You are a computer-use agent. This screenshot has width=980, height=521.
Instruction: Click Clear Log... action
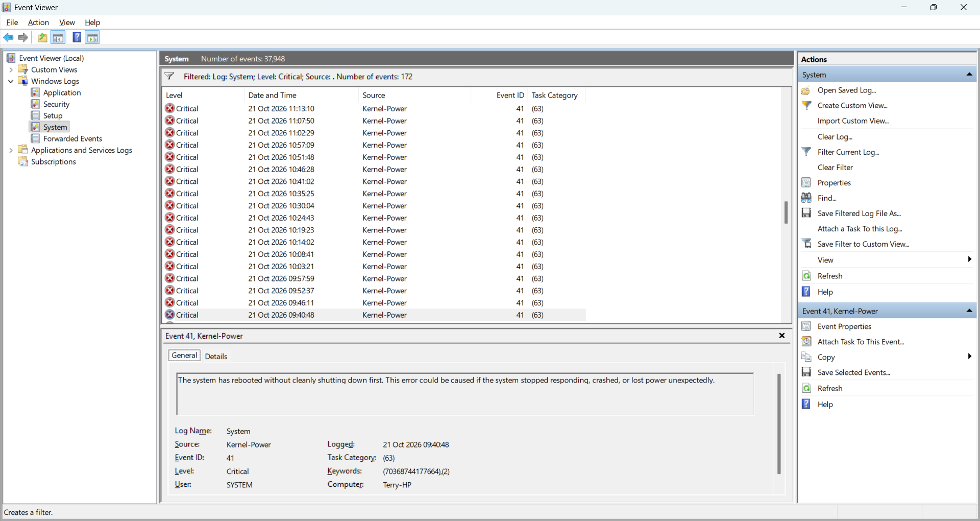point(835,137)
